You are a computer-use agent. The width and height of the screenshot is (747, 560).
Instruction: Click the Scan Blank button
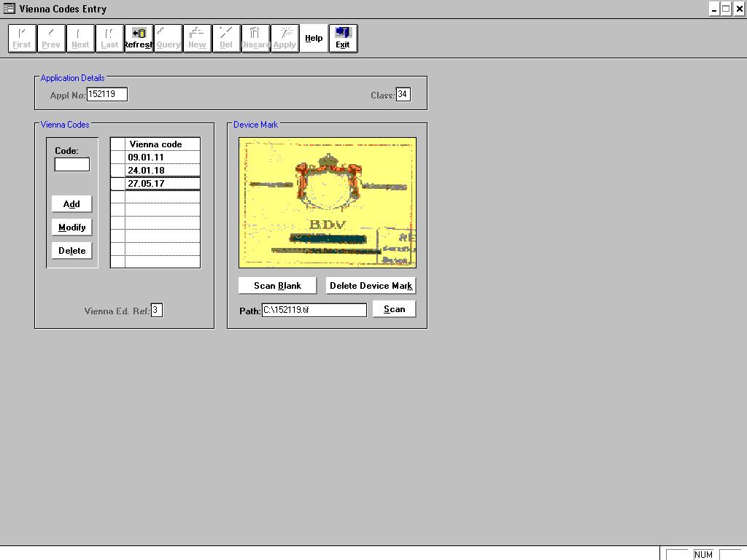tap(277, 286)
